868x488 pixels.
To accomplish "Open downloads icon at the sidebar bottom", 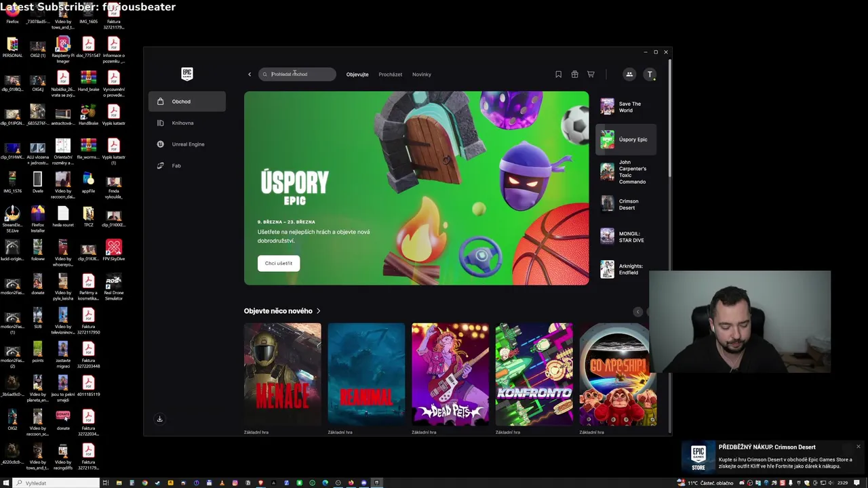I will point(160,419).
